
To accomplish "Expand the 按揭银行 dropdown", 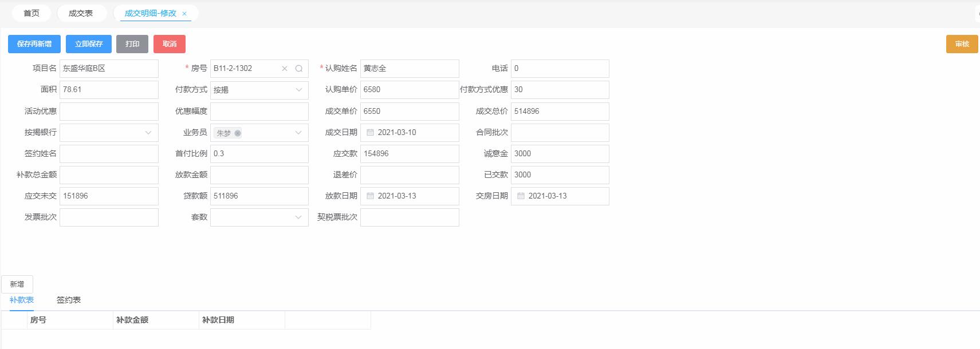I will pos(148,133).
